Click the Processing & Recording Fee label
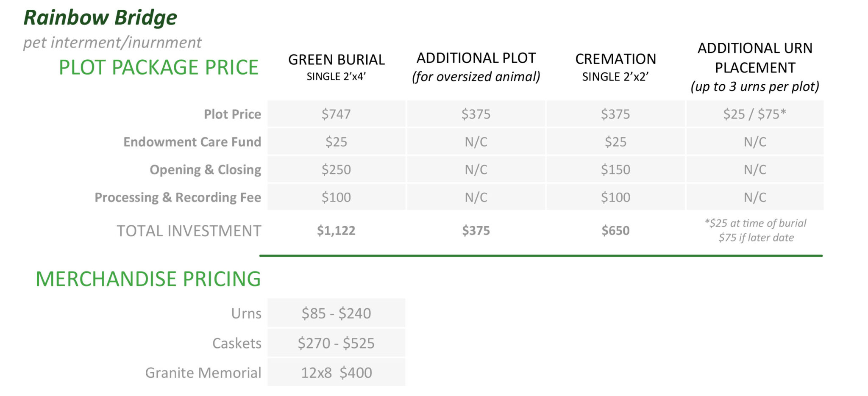Screen dimensions: 868x396 178,197
